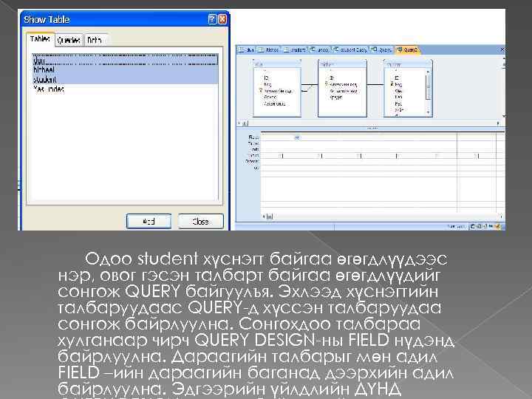Click the Datasheet view icon in the status bar

[474, 226]
